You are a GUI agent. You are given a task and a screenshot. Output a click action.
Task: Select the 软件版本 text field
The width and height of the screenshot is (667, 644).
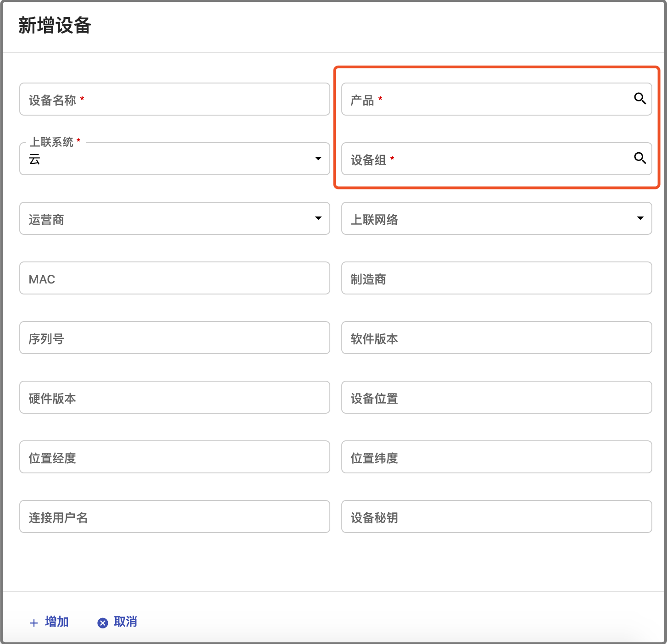click(x=496, y=338)
